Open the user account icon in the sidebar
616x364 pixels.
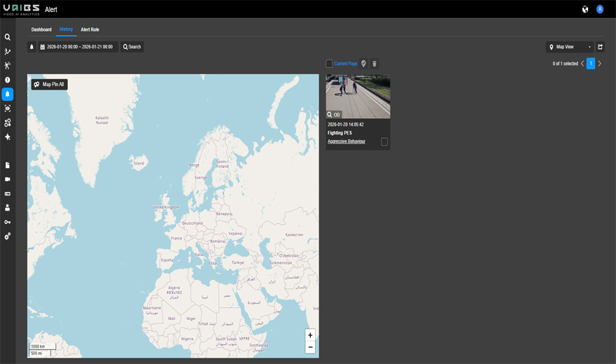[8, 208]
